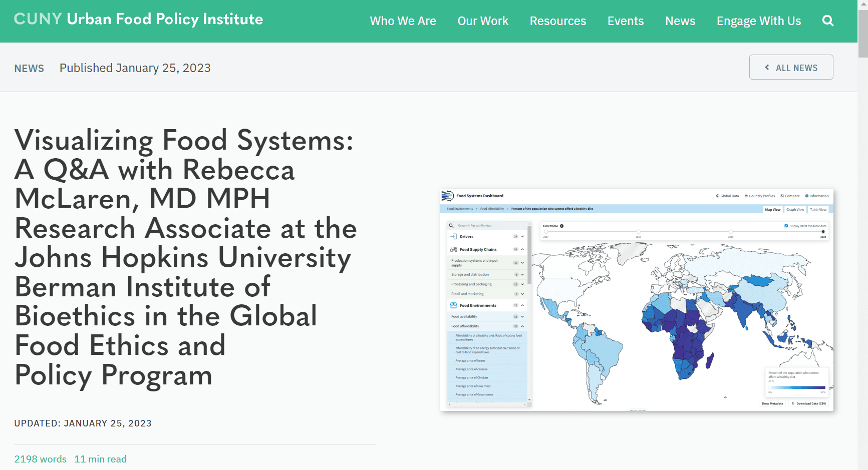
Task: Open the site search magnifier icon
Action: (x=828, y=21)
